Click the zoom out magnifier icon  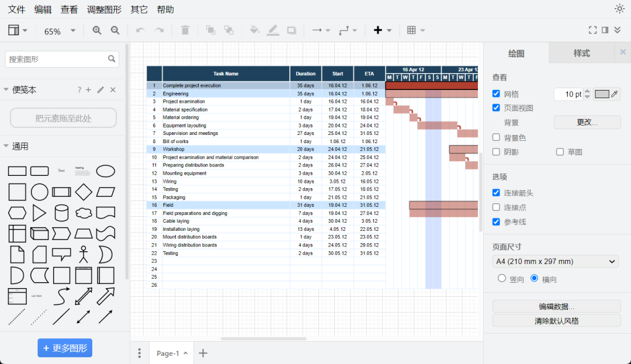click(115, 30)
